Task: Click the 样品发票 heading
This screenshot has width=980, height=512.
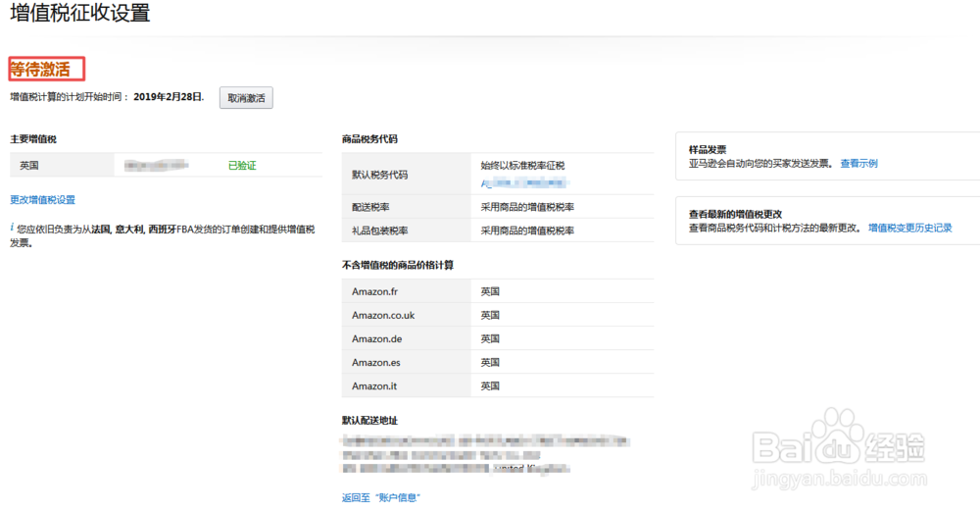Action: click(x=708, y=150)
